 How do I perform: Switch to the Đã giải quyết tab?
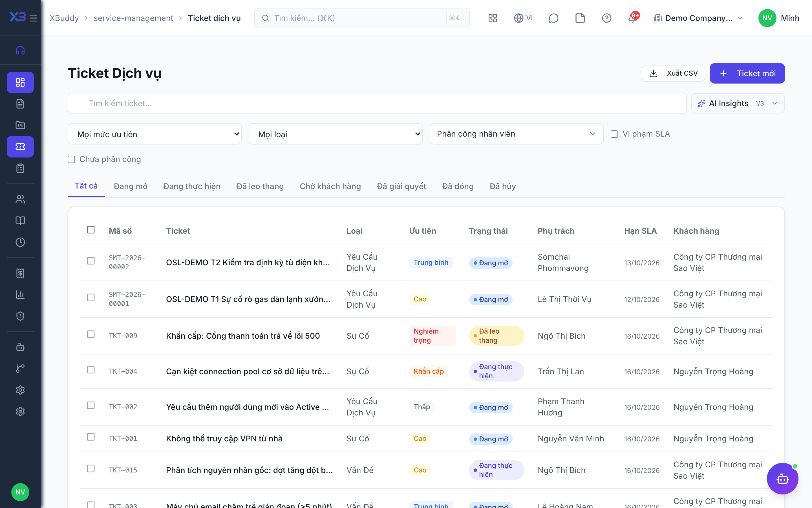[x=401, y=186]
